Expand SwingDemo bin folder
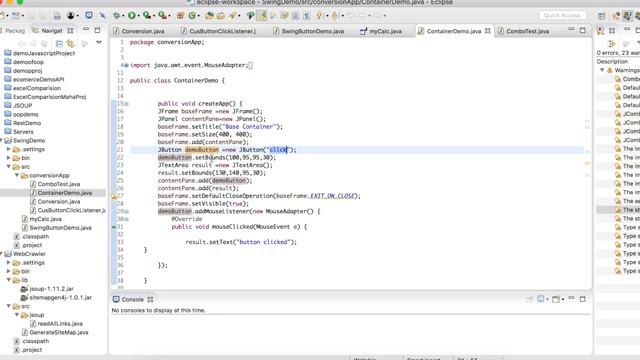The height and width of the screenshot is (360, 640). [9, 158]
